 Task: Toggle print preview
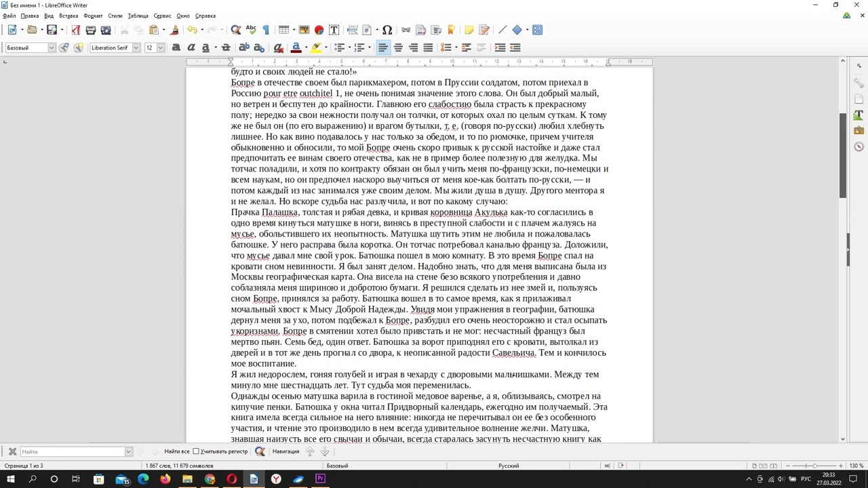pyautogui.click(x=106, y=30)
